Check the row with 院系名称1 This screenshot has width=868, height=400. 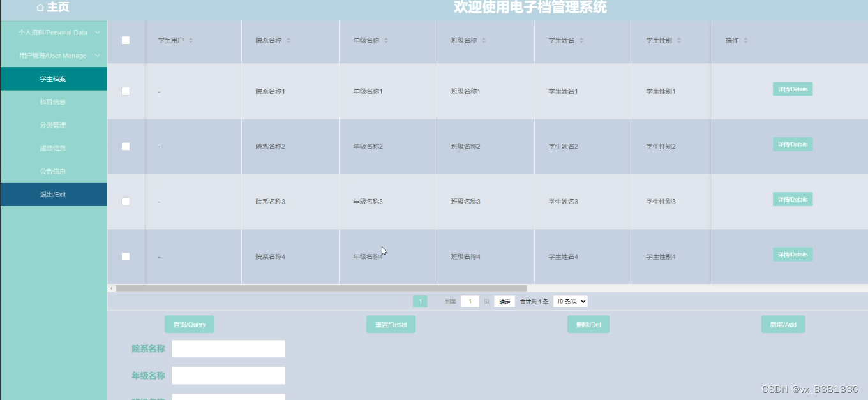(126, 91)
